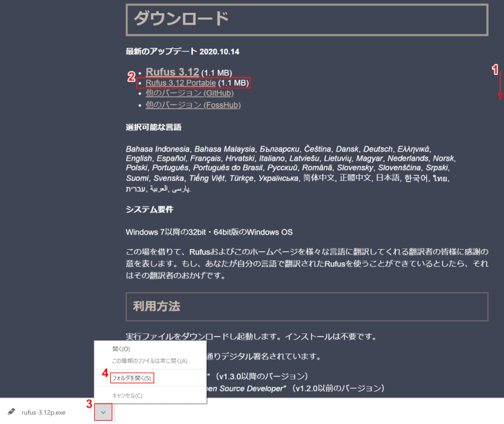Download the Rufus 3.12 Portable link
The image size is (504, 424).
pyautogui.click(x=181, y=83)
